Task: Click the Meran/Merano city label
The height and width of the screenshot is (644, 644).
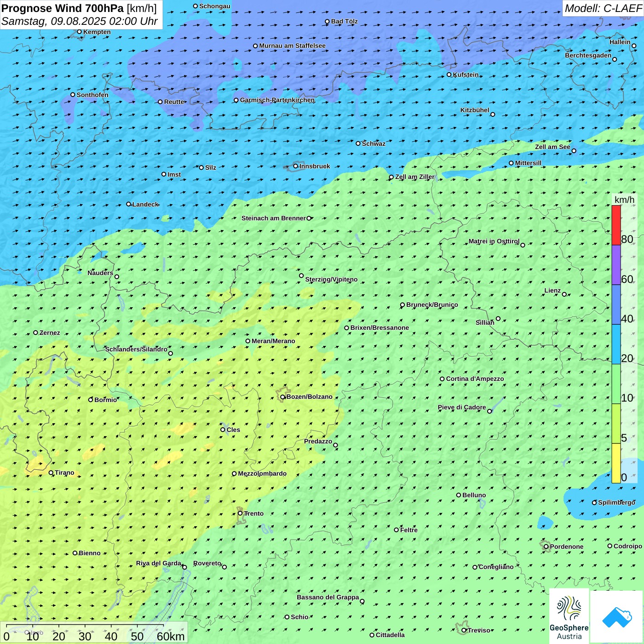Action: [273, 341]
